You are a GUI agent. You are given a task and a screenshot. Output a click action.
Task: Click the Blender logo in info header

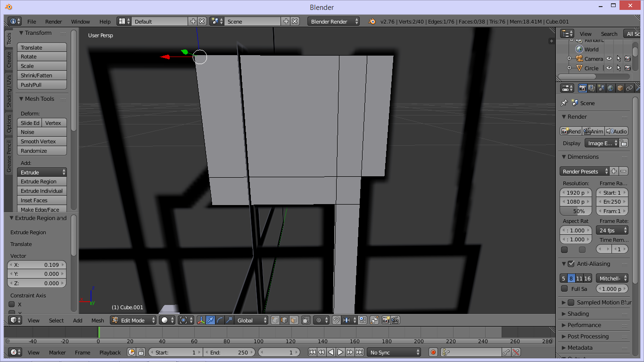click(372, 21)
